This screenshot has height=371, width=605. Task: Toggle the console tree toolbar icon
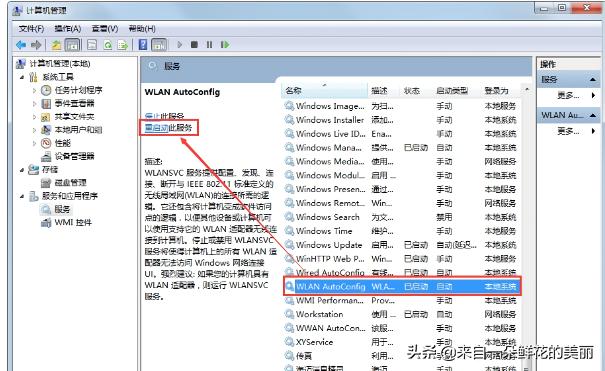click(x=73, y=45)
